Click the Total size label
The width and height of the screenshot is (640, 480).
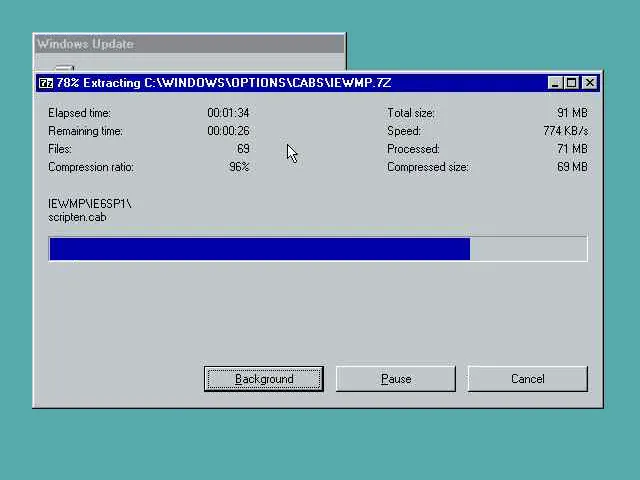[410, 113]
